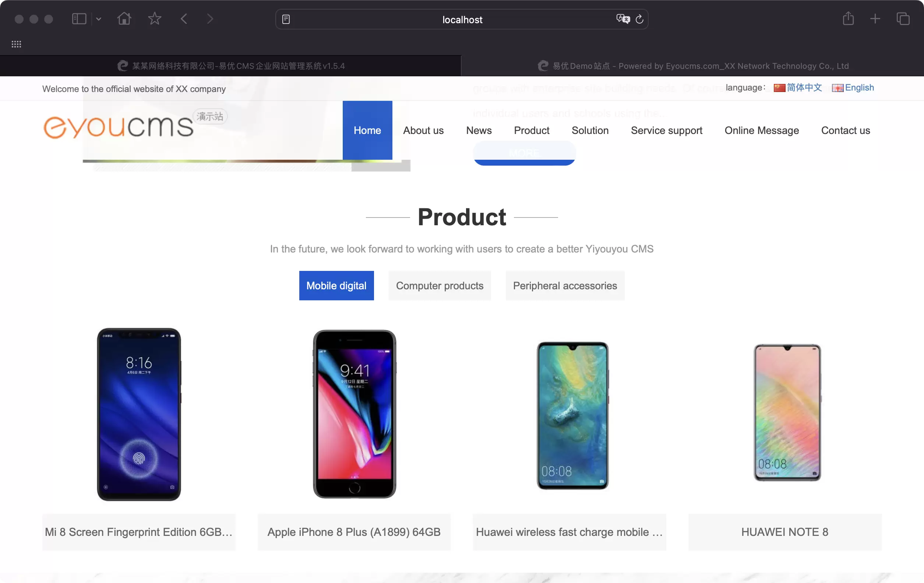Select the Product navigation tab
Image resolution: width=924 pixels, height=583 pixels.
[x=531, y=130]
